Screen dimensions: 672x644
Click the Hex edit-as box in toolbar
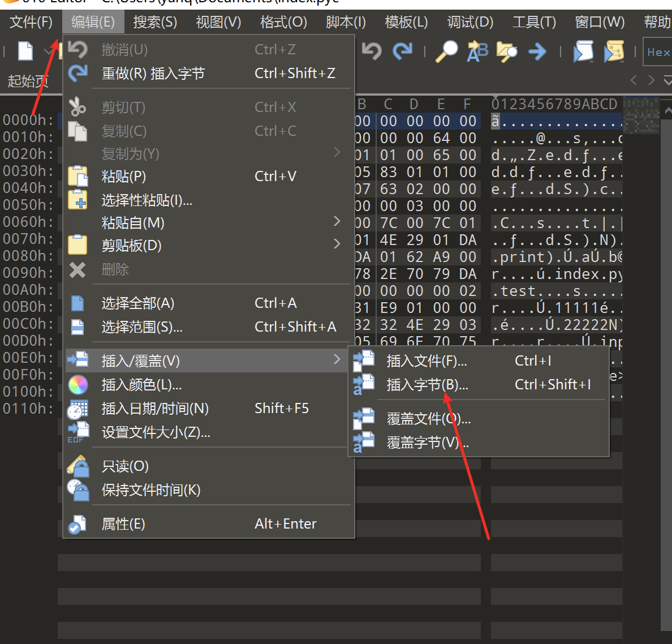click(657, 52)
